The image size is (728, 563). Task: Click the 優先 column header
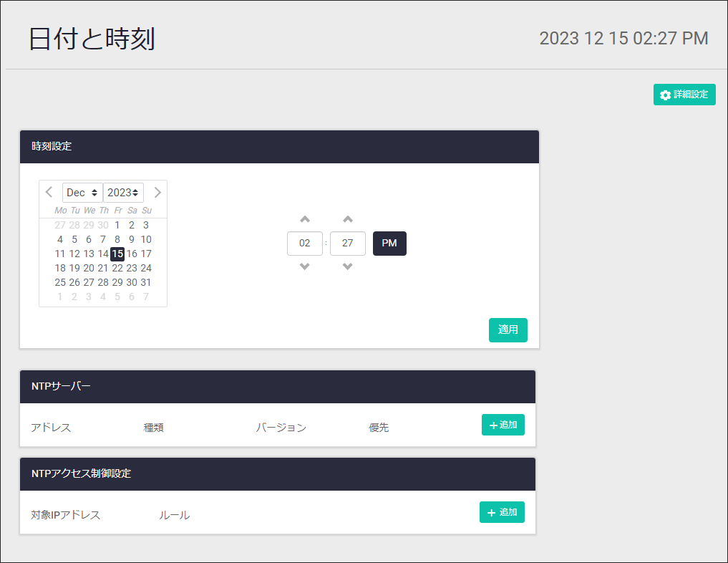coord(379,428)
